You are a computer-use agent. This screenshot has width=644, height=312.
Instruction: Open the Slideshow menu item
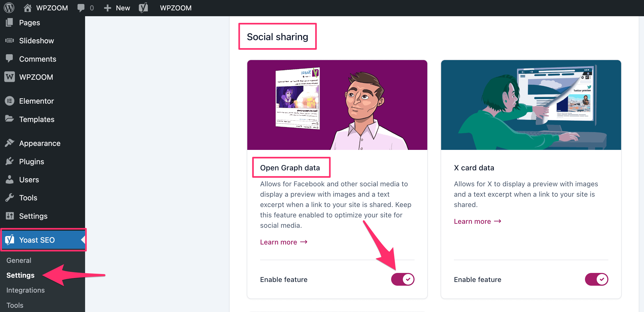coord(36,41)
